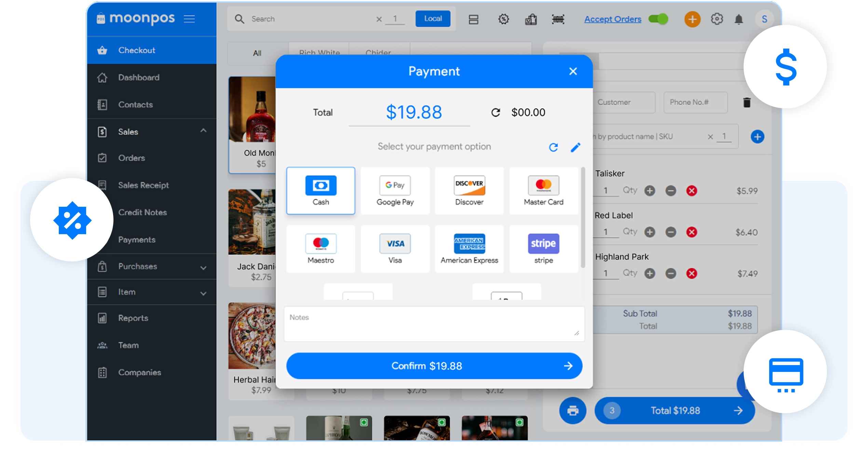Click the pencil edit payment options icon
The height and width of the screenshot is (458, 868).
click(x=576, y=147)
